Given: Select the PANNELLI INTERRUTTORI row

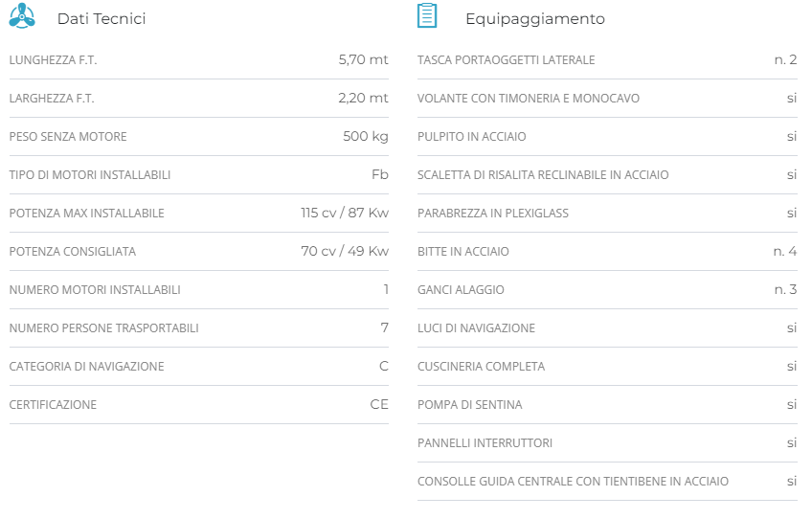Looking at the screenshot, I should tap(485, 443).
